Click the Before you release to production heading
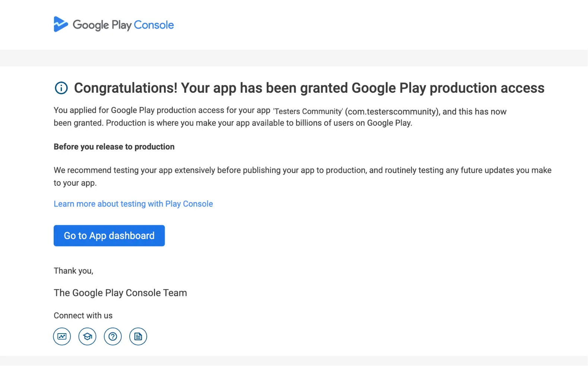588x366 pixels. [x=114, y=147]
